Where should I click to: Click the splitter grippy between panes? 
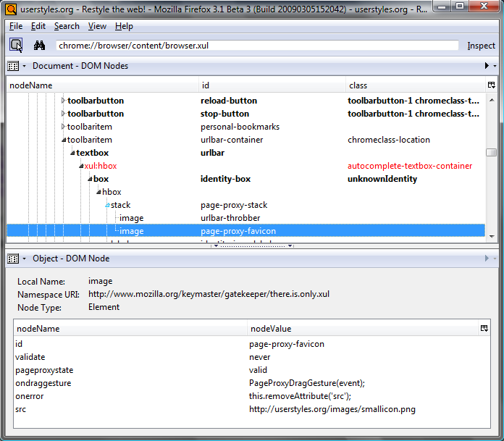pos(252,246)
